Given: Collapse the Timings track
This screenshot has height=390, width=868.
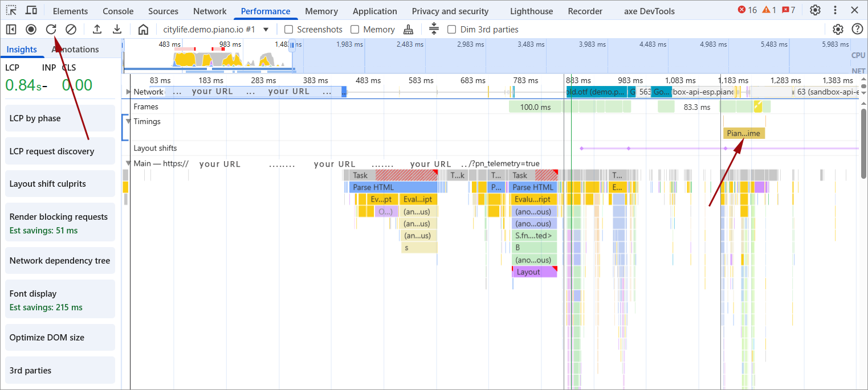Looking at the screenshot, I should coord(128,121).
